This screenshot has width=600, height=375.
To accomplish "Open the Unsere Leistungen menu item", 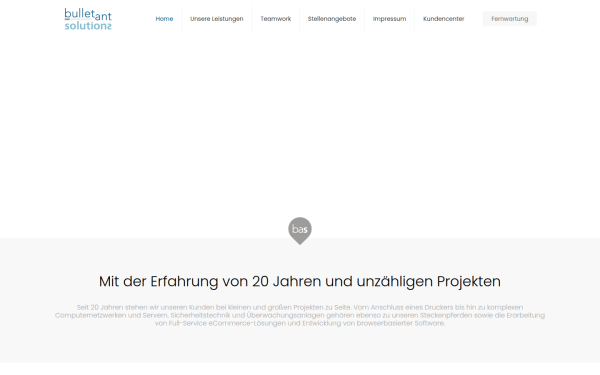I will (217, 19).
